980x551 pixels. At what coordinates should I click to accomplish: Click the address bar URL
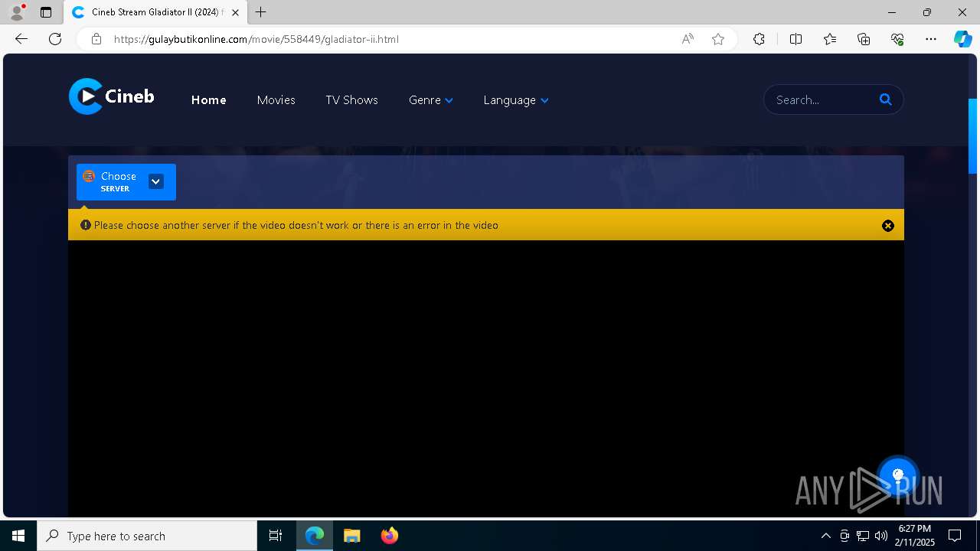pos(256,39)
